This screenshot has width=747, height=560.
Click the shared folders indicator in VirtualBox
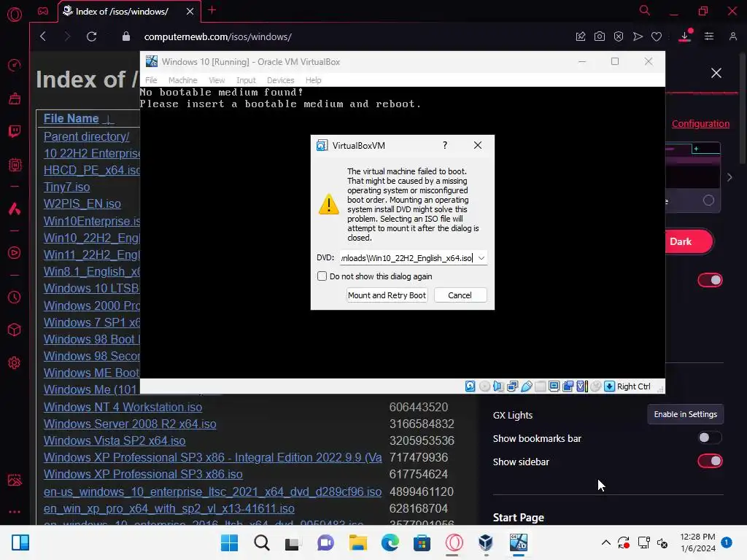(x=541, y=386)
